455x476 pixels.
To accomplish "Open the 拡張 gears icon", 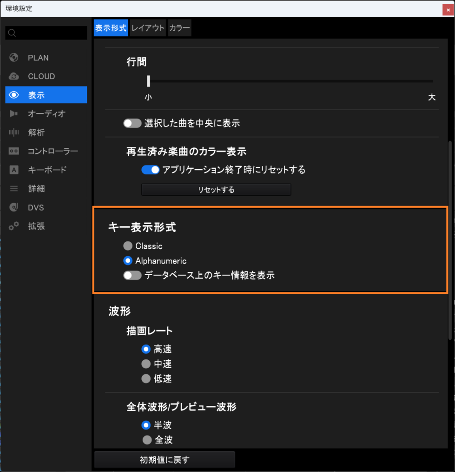I will pyautogui.click(x=14, y=226).
